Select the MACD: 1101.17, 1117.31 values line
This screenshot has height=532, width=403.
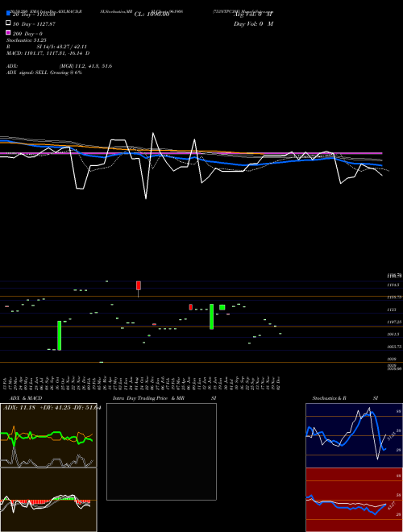[48, 53]
